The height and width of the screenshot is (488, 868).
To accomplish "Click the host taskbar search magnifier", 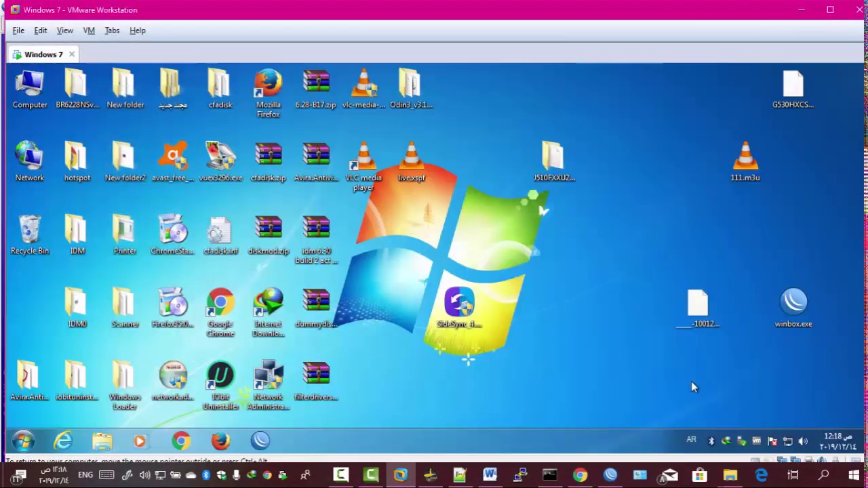I will click(x=823, y=475).
